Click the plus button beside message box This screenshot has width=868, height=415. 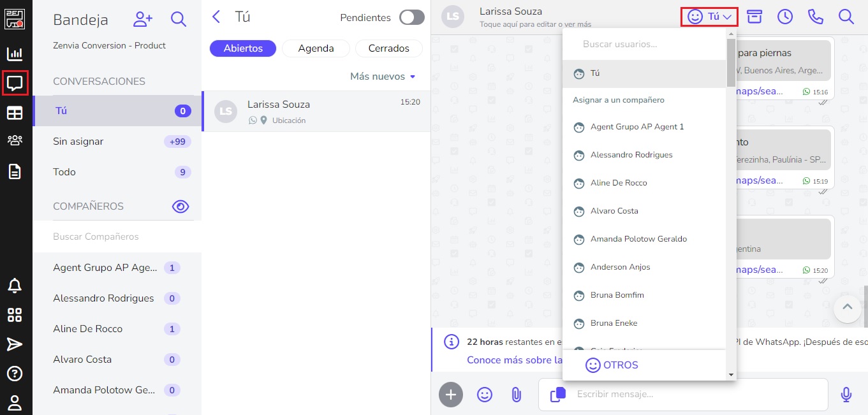point(451,395)
